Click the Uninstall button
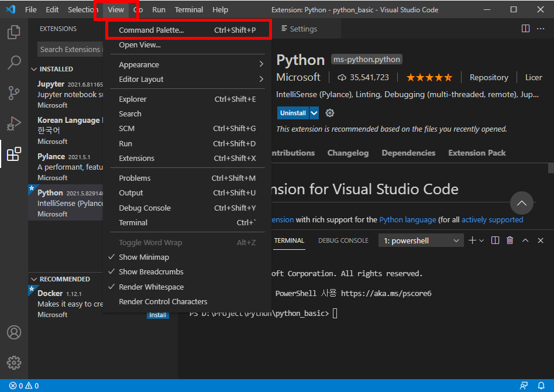 coord(293,113)
